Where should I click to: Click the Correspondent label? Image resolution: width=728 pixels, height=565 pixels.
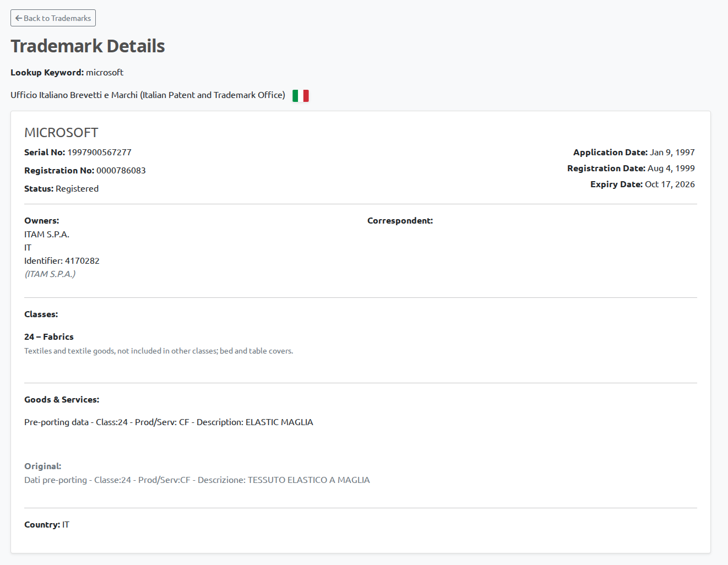tap(400, 221)
